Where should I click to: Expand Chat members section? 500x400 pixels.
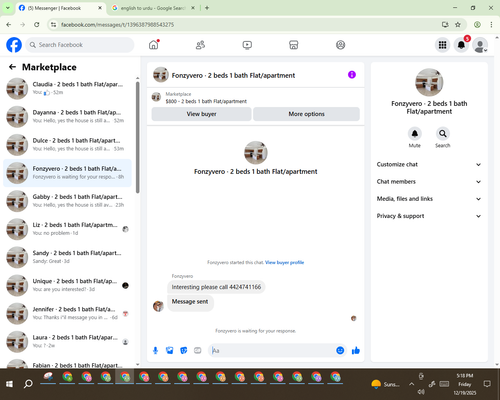tap(429, 182)
